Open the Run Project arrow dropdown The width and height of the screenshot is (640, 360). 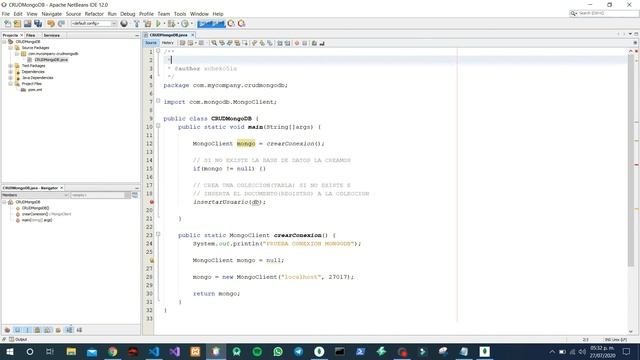pos(164,24)
